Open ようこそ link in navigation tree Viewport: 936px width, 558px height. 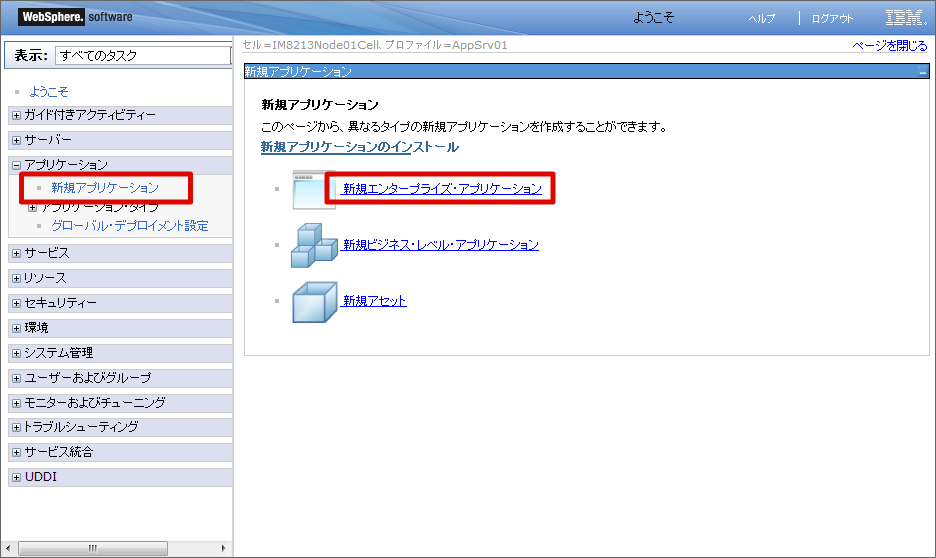pyautogui.click(x=49, y=92)
